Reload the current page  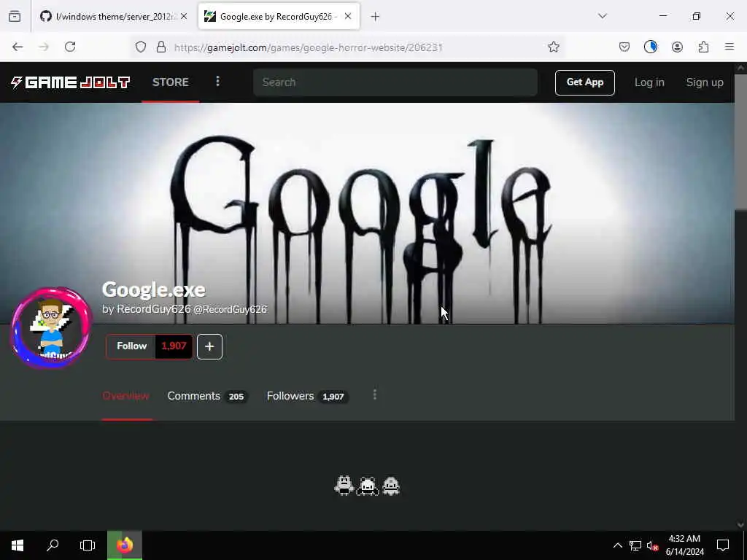[70, 47]
